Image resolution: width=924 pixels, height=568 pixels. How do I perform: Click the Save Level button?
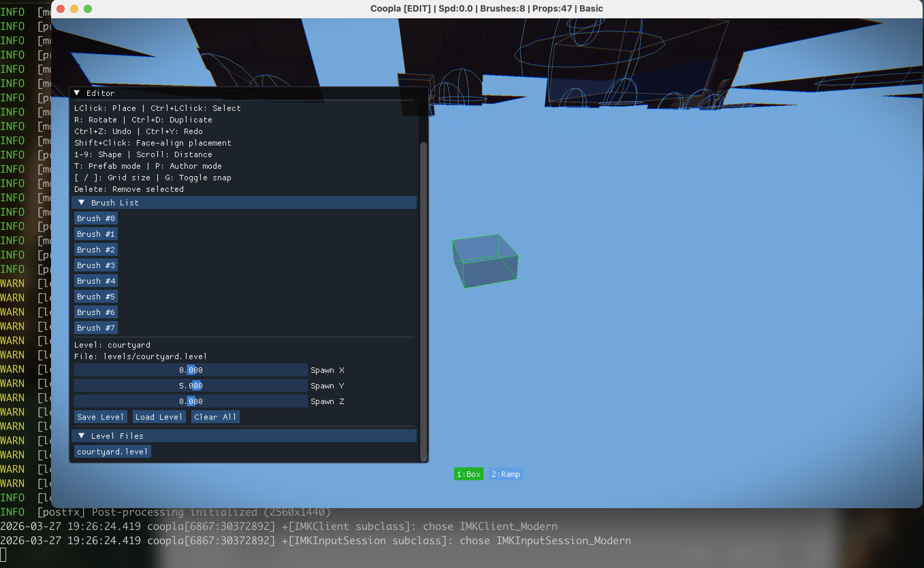[100, 417]
